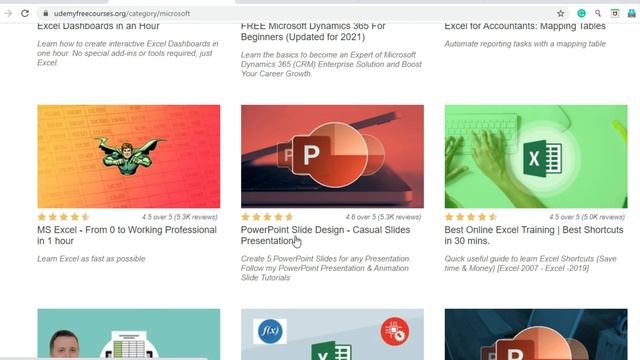Click the superhero Excel course thumbnail
Image resolution: width=640 pixels, height=360 pixels.
point(129,156)
